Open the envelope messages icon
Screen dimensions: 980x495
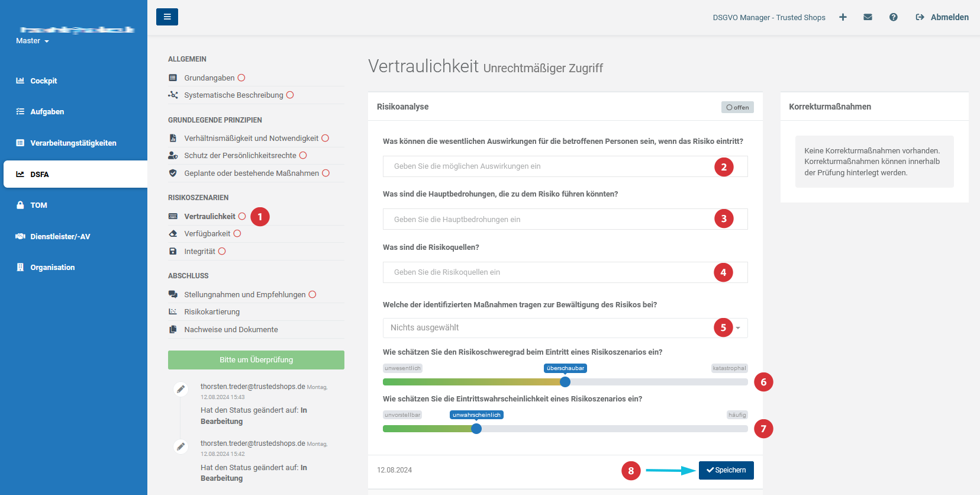tap(868, 17)
